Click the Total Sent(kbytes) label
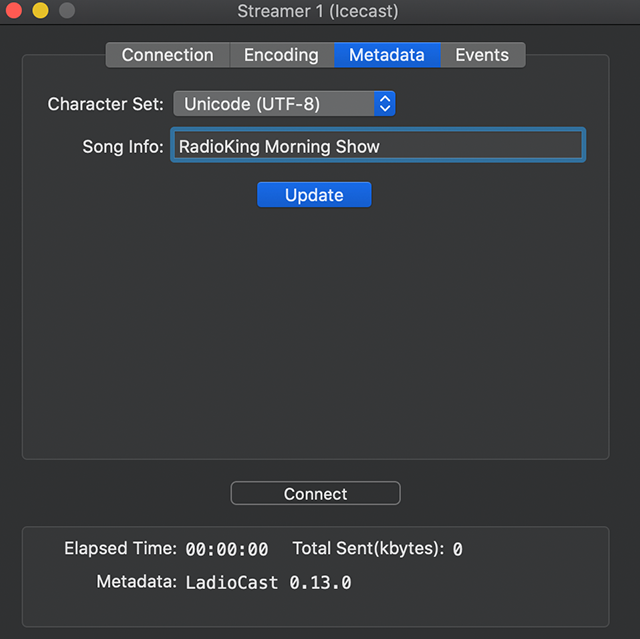640x639 pixels. [x=367, y=549]
